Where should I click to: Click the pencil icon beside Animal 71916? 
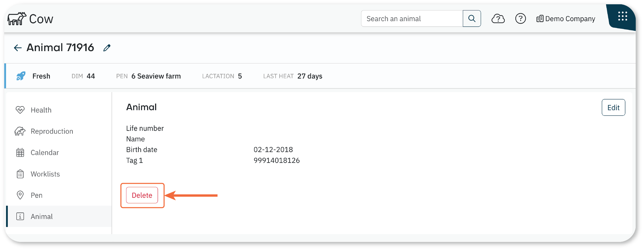107,48
